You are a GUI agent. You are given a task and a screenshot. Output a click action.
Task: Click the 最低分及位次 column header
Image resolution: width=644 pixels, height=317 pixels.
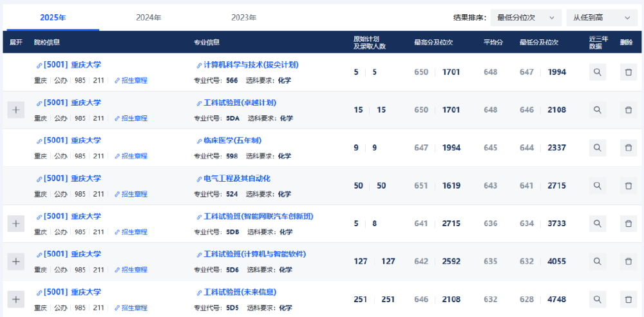[x=539, y=43]
